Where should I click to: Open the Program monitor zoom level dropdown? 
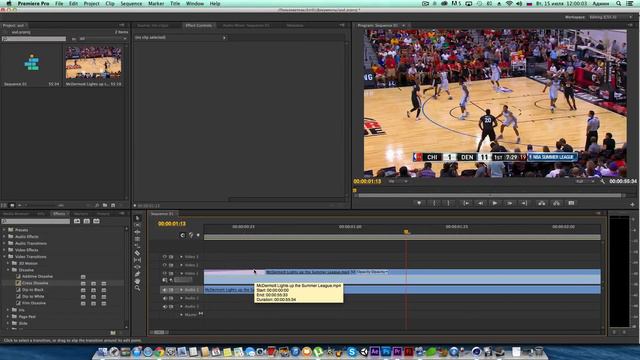398,181
